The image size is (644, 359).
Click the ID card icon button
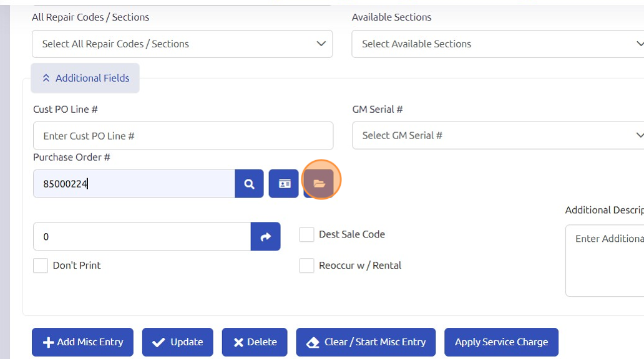pos(284,184)
